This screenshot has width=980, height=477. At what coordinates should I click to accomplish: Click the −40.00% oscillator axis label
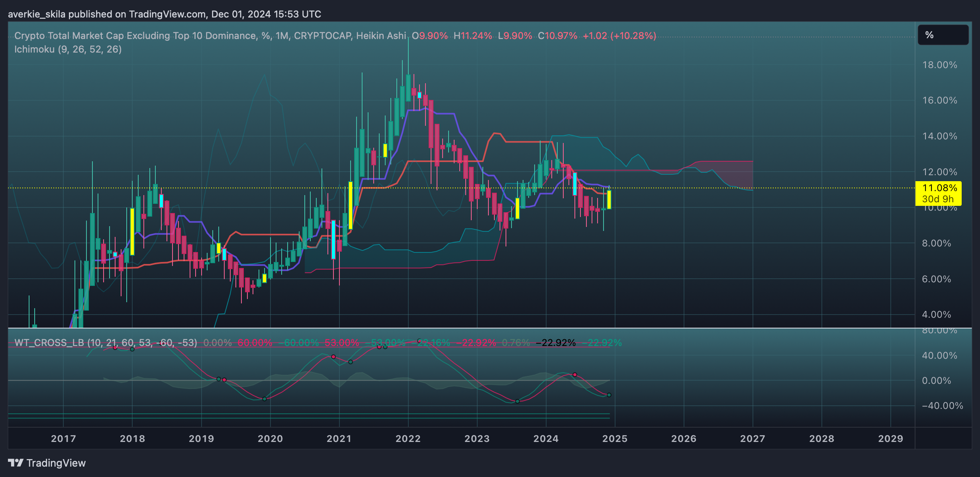(x=943, y=406)
